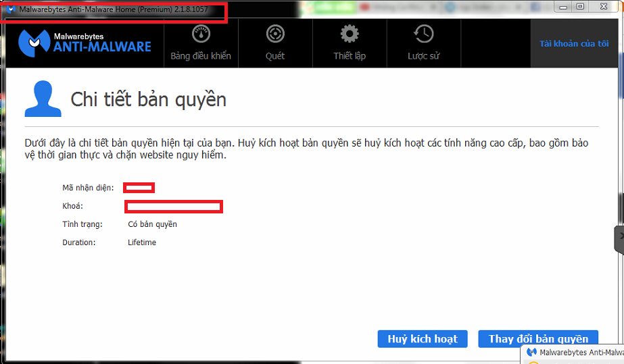Click the Thay đổi bản quyền button

(x=538, y=339)
